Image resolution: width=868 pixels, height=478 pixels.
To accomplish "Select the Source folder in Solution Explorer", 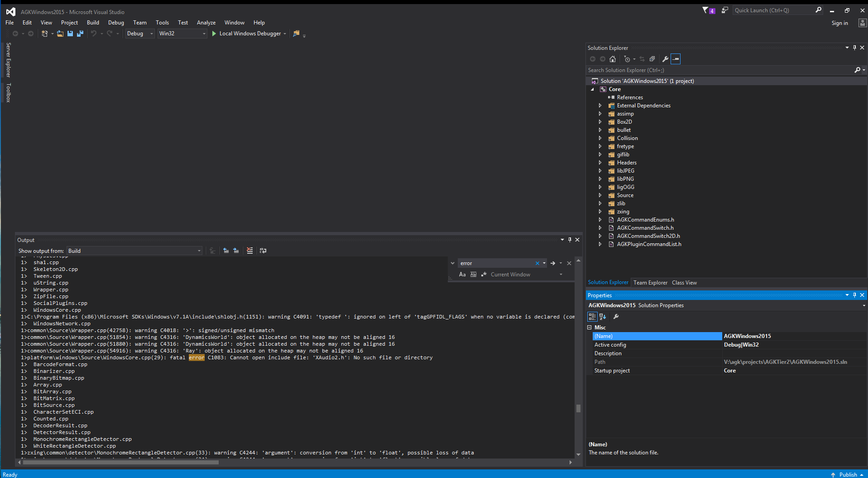I will pyautogui.click(x=625, y=195).
